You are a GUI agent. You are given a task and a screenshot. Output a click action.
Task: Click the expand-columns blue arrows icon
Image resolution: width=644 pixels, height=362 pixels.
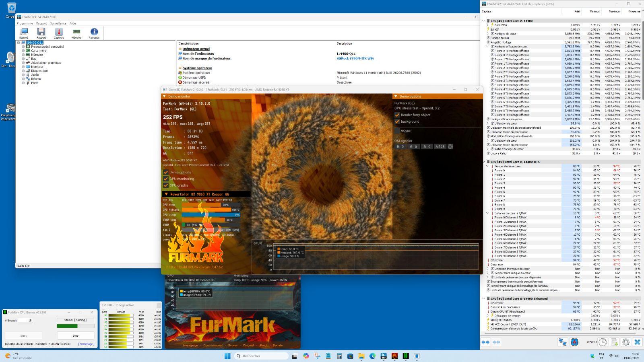[x=486, y=342]
